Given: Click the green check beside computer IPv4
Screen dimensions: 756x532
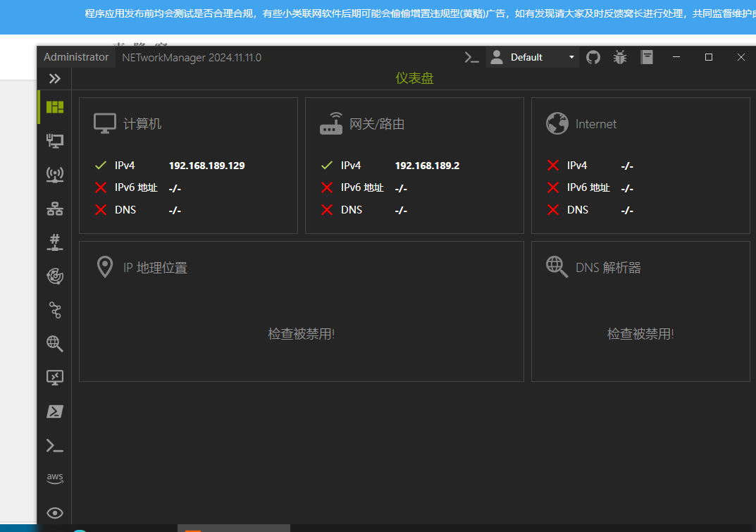Looking at the screenshot, I should point(101,166).
